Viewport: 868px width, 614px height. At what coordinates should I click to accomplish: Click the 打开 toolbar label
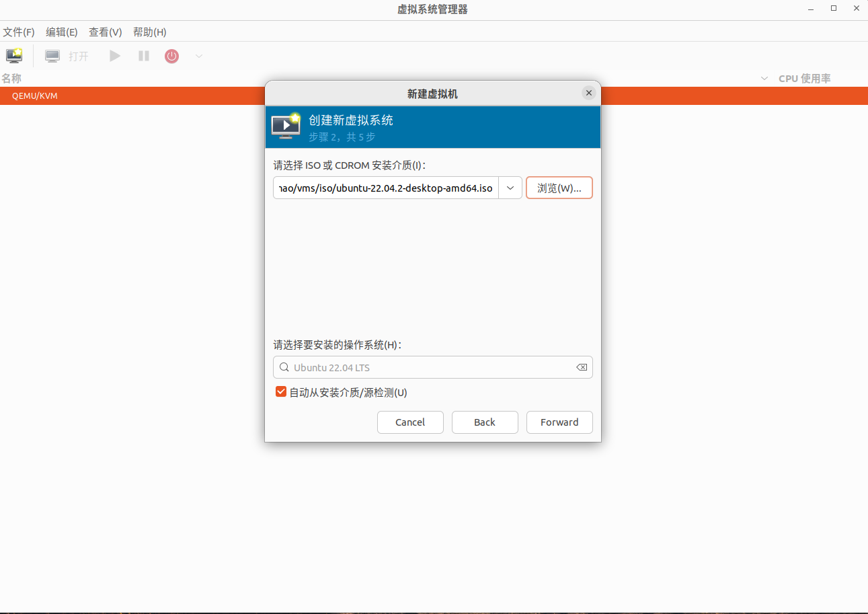[x=79, y=56]
